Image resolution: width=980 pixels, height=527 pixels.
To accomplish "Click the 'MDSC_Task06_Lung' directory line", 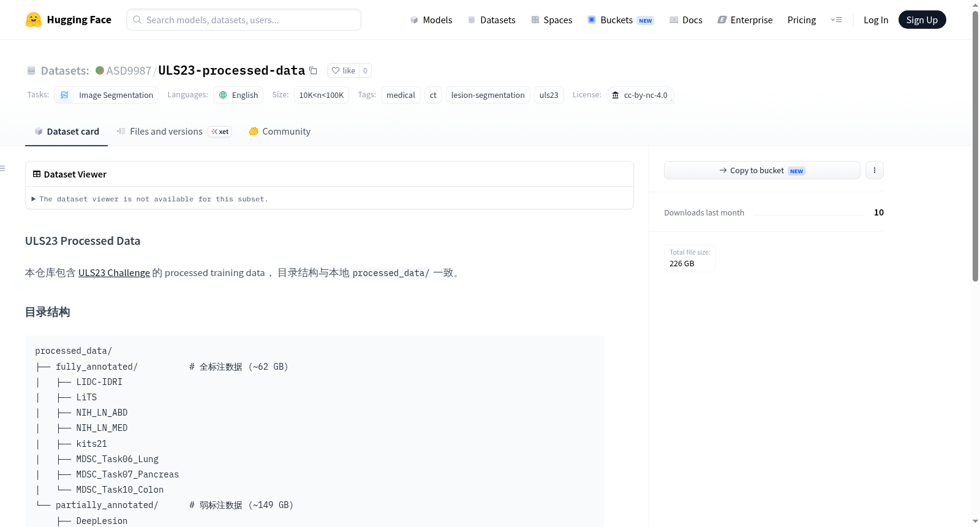I will (x=117, y=459).
